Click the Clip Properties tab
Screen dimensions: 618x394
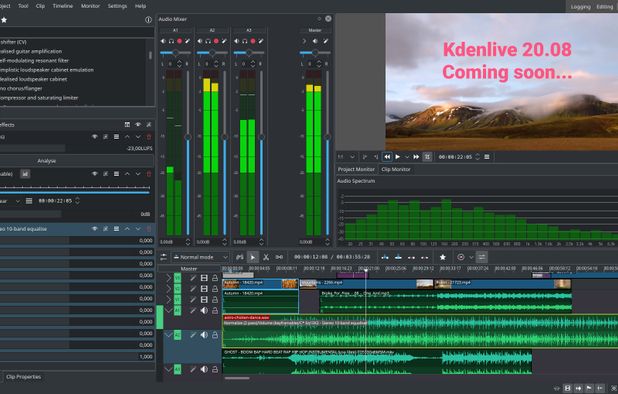24,377
